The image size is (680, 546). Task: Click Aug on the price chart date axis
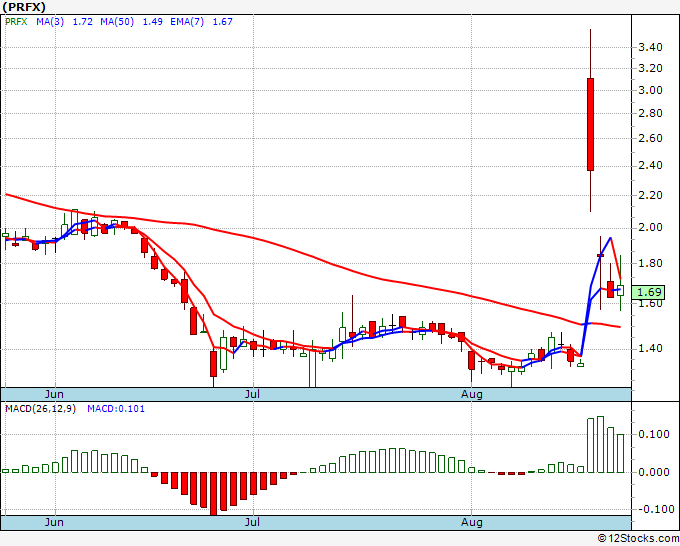(x=471, y=394)
